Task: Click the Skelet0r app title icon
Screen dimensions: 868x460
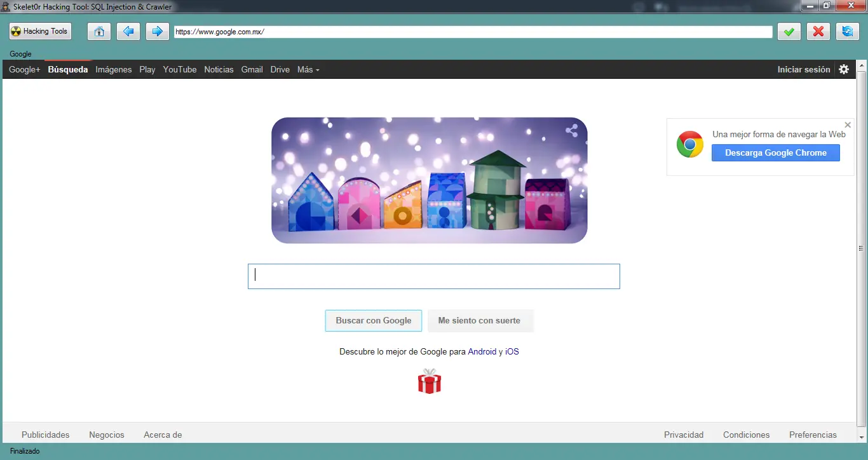Action: coord(7,6)
